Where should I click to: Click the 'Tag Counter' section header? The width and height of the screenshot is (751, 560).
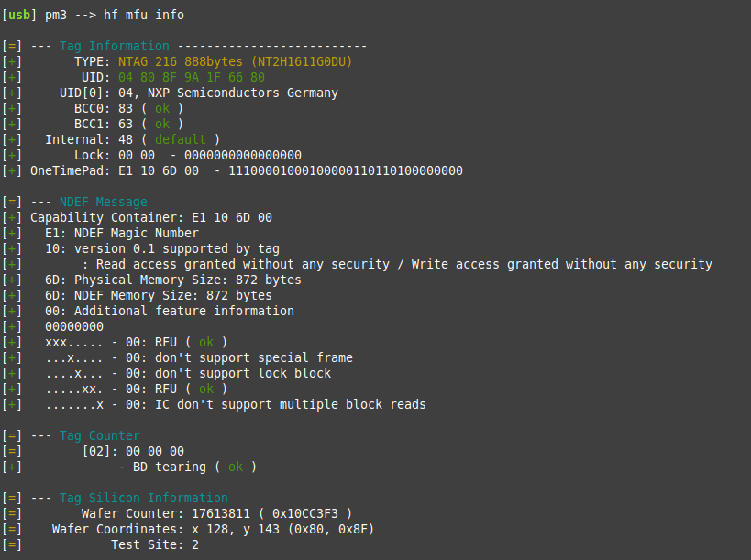(99, 435)
